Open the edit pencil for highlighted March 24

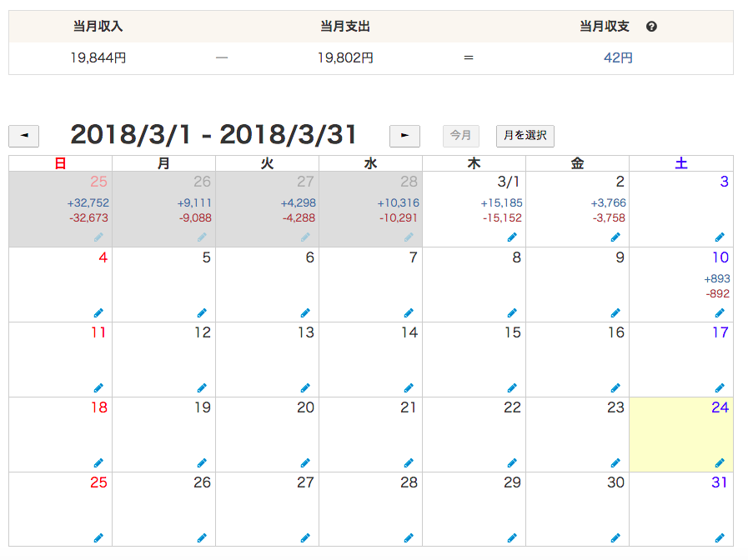[x=720, y=462]
